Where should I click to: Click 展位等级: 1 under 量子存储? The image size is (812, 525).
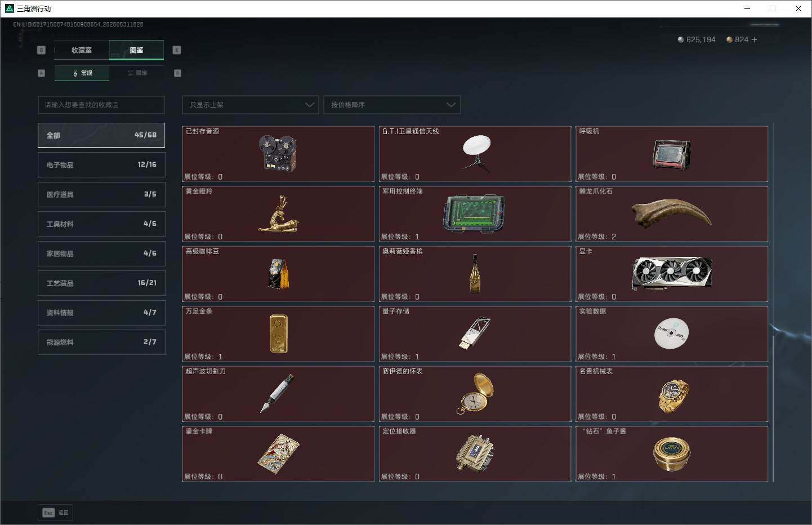tap(400, 357)
